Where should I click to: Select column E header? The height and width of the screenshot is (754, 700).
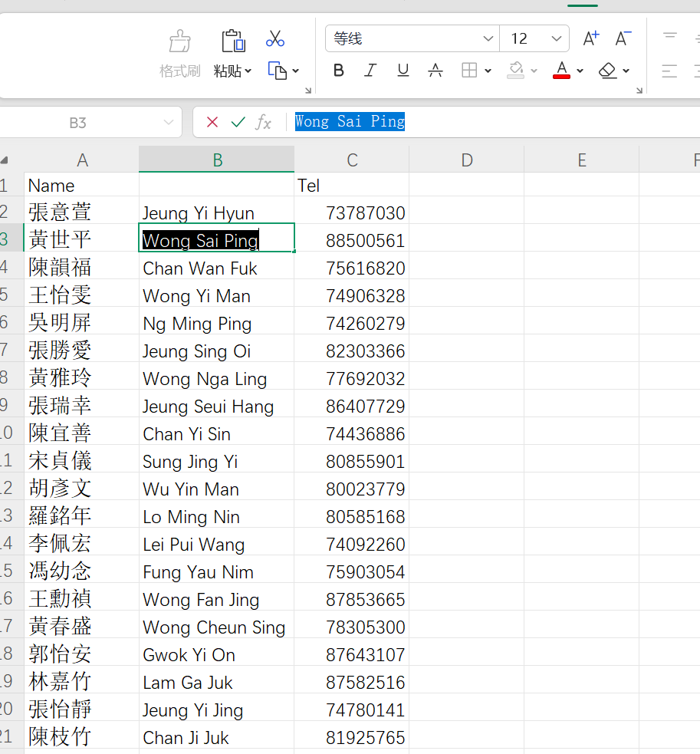point(582,160)
